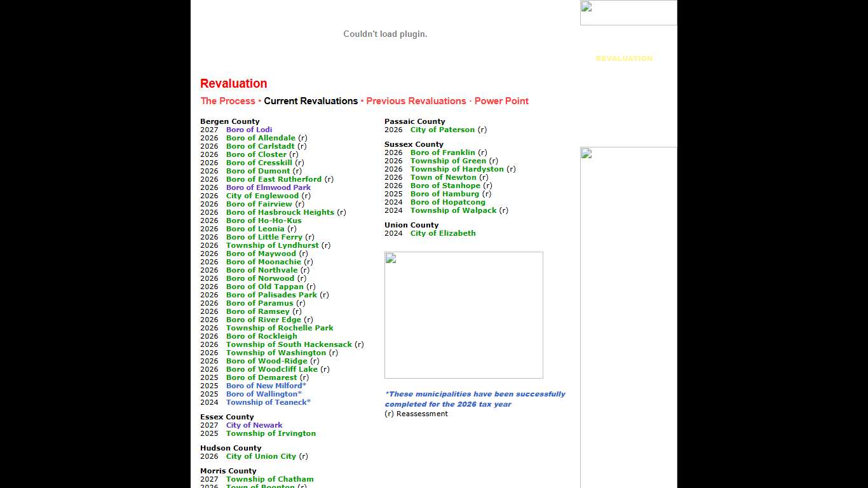Open Township of Teaneck link
Viewport: 868px width, 488px height.
pyautogui.click(x=268, y=402)
